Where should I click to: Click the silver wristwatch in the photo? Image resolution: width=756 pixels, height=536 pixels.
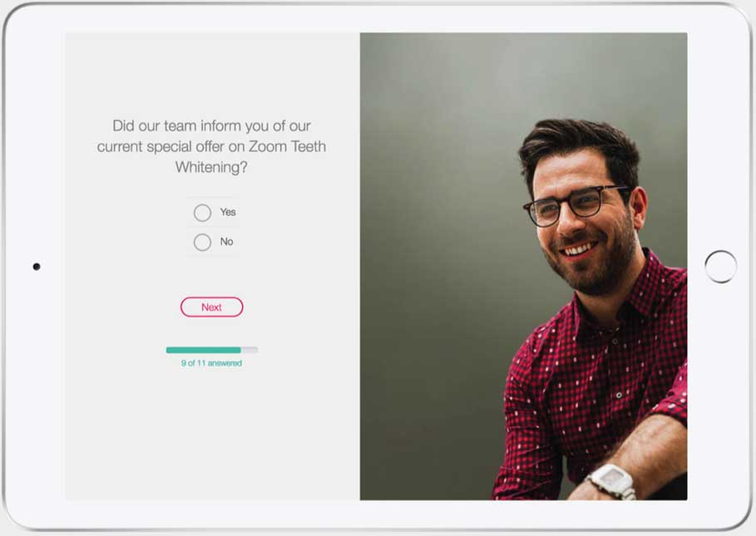point(611,480)
